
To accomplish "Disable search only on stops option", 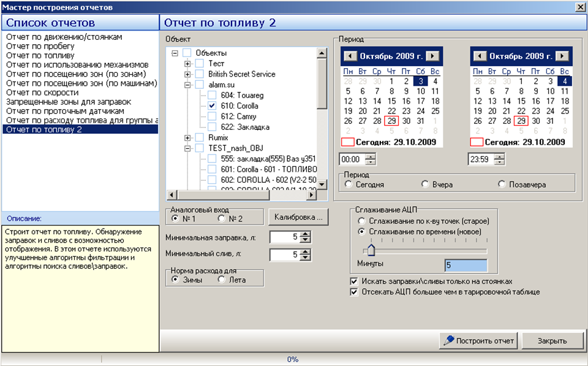I will point(353,281).
